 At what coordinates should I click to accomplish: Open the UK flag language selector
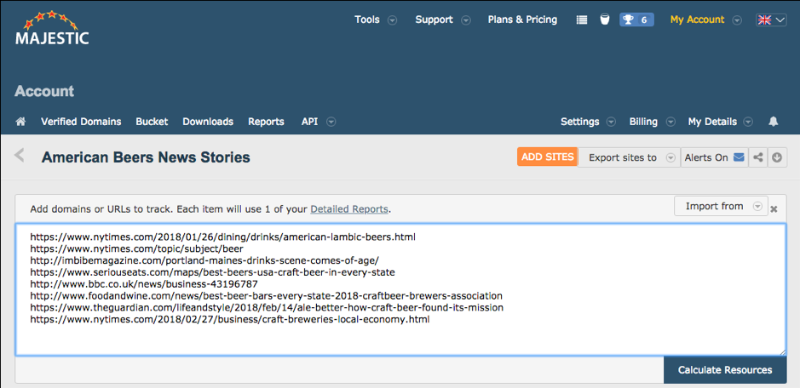(x=771, y=20)
